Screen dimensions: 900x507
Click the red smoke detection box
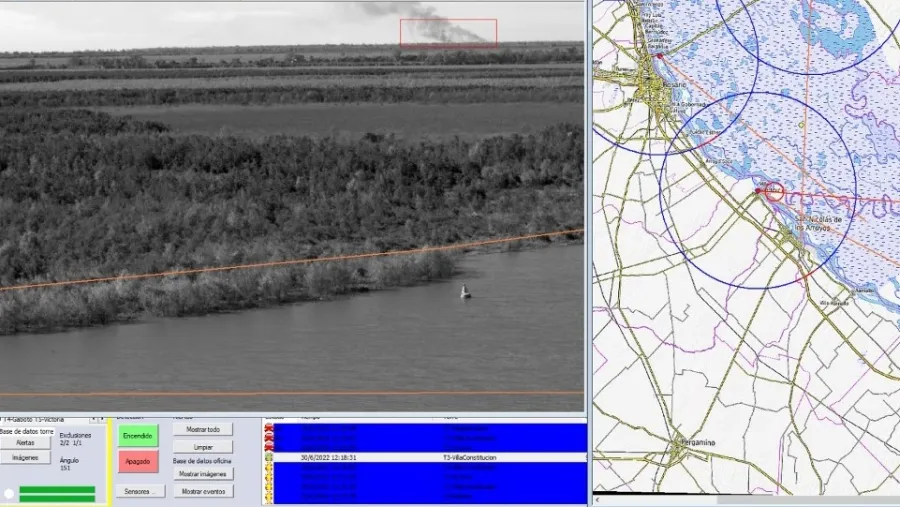(x=448, y=33)
